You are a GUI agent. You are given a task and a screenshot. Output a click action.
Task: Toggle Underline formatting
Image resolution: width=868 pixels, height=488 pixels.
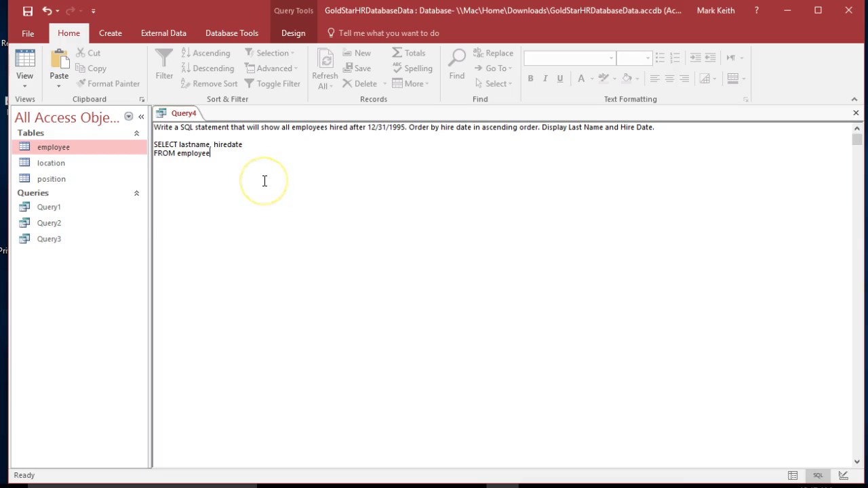click(x=560, y=79)
